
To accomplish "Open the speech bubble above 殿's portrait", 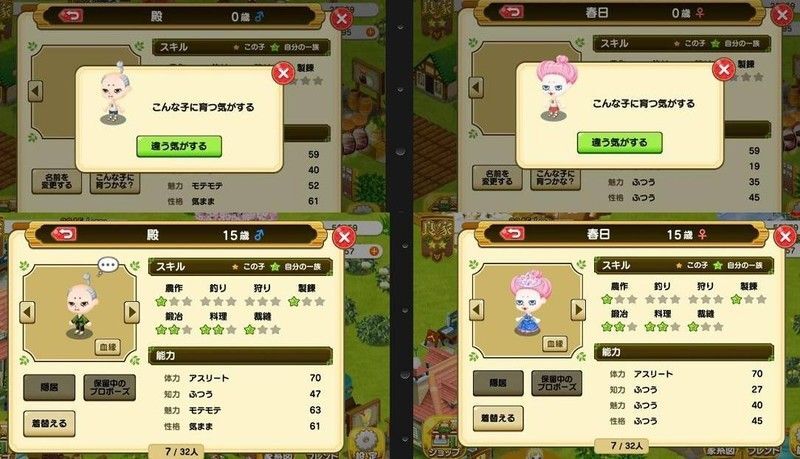I will [x=108, y=265].
